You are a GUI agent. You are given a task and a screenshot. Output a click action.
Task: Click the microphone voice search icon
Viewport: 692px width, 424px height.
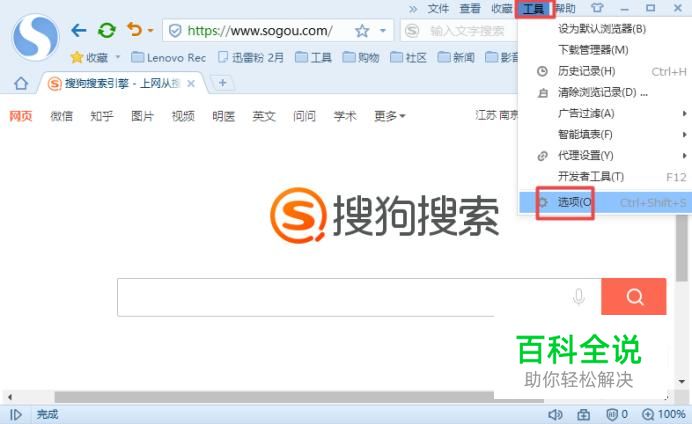(579, 296)
